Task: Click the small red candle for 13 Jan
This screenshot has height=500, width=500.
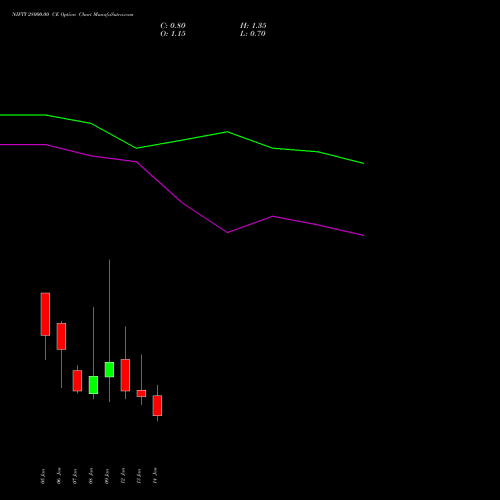Action: [141, 393]
